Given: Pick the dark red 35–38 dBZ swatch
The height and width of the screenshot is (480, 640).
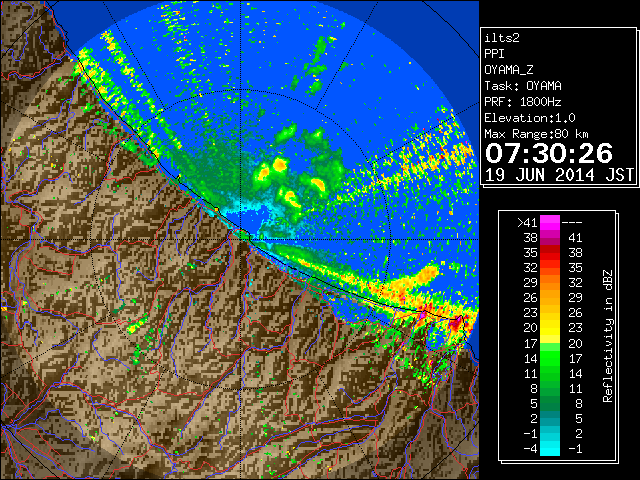Looking at the screenshot, I should (x=550, y=253).
